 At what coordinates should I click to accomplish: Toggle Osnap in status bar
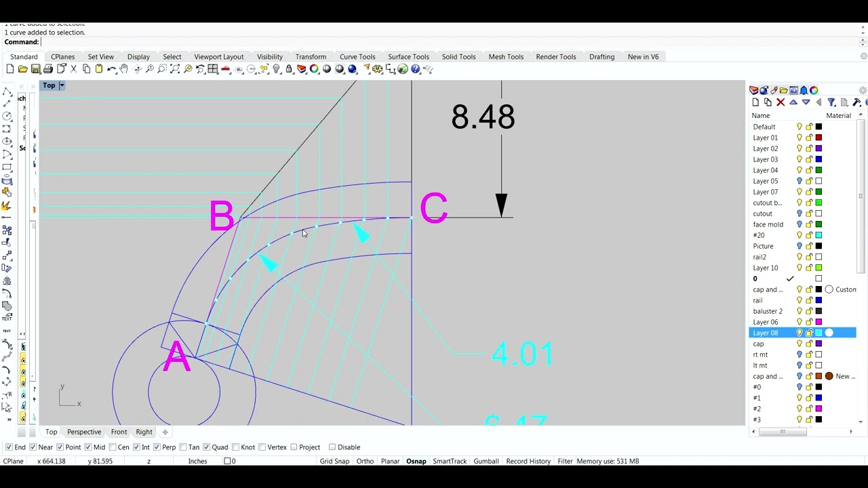(416, 461)
